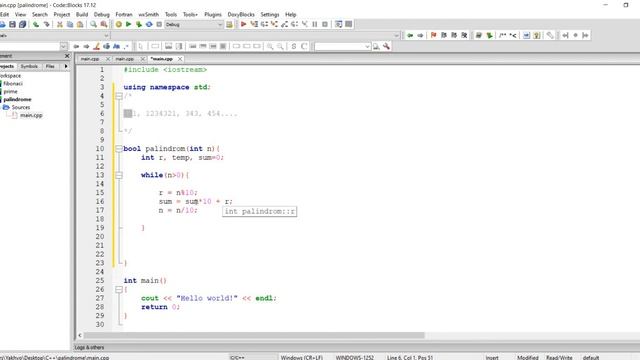The image size is (640, 360).
Task: Show more Management panel tabs arrow
Action: [66, 66]
